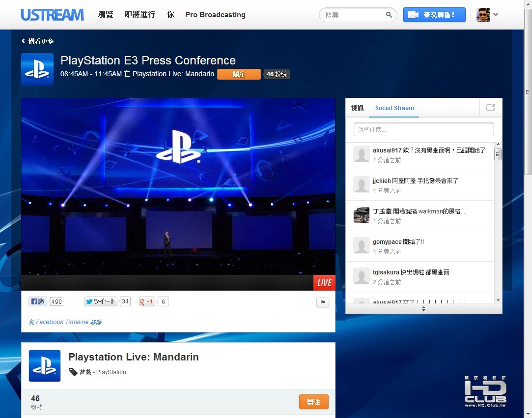Click the 46 粉絲 count in channel card

tap(36, 402)
